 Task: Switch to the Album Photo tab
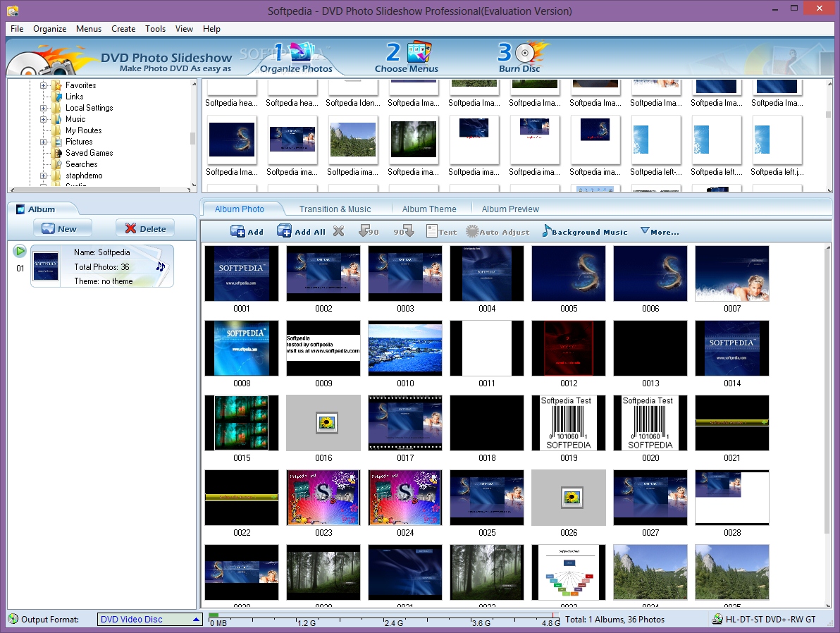pos(240,209)
